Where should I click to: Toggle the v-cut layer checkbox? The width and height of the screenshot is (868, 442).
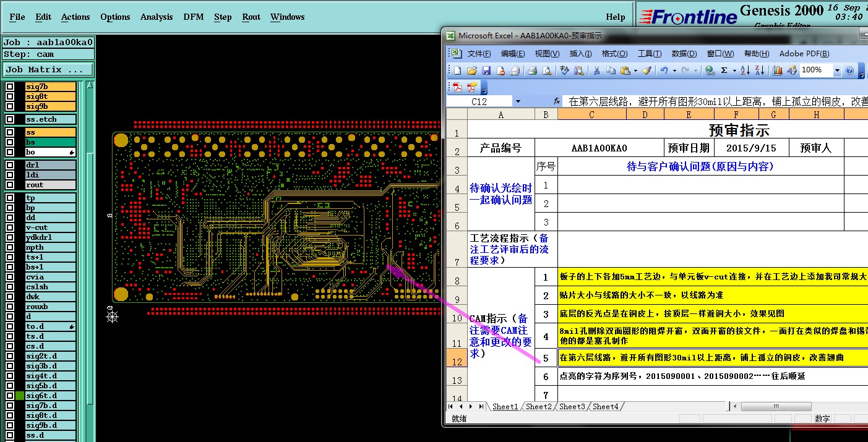click(10, 227)
